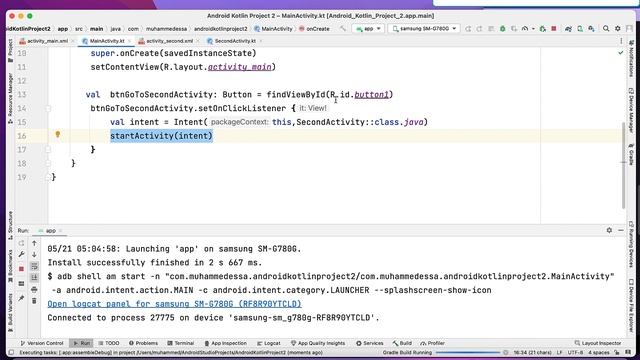The image size is (640, 360).
Task: Click Pin Tab icon in Run panel
Action: [22, 298]
